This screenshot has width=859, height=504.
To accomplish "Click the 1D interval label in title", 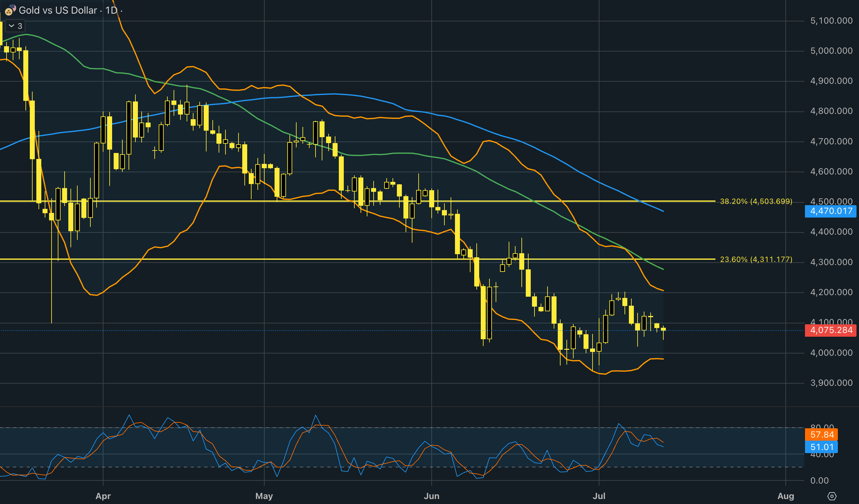I will click(x=111, y=10).
